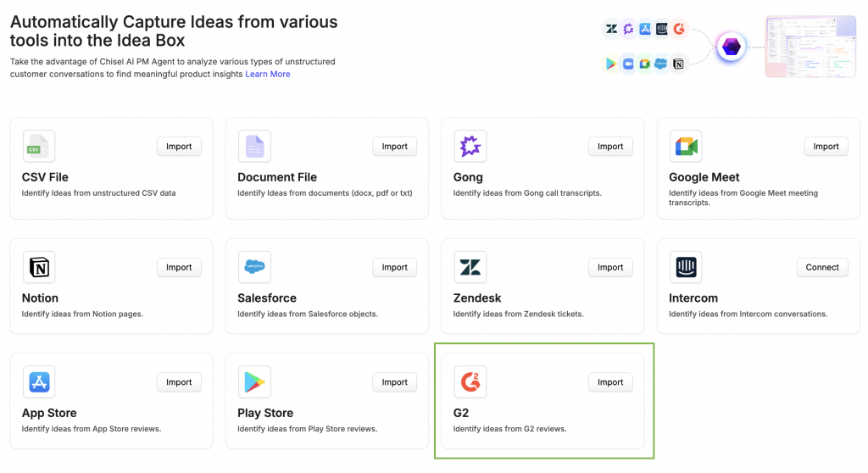Screen dimensions: 868x473
Task: Import from Play Store reviews
Action: point(394,382)
